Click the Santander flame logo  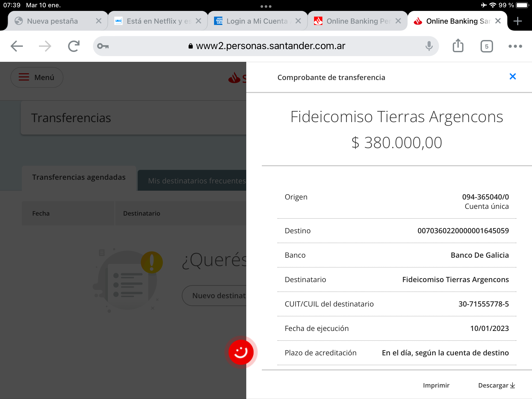point(235,78)
